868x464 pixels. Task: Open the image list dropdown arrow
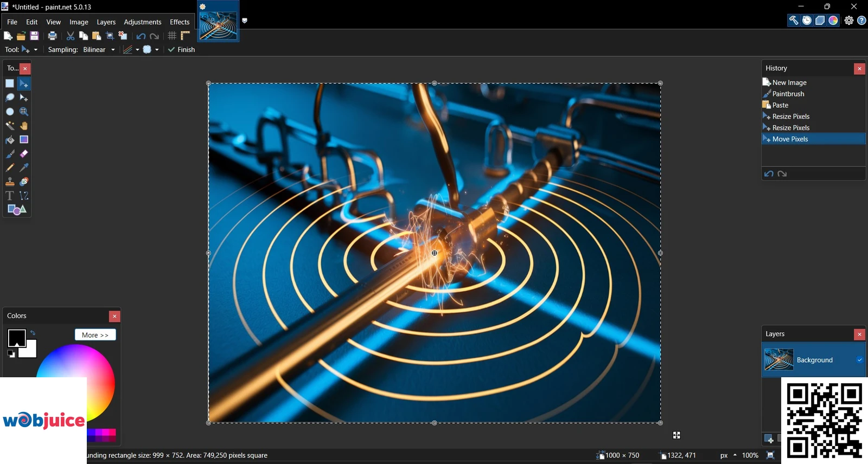coord(245,21)
